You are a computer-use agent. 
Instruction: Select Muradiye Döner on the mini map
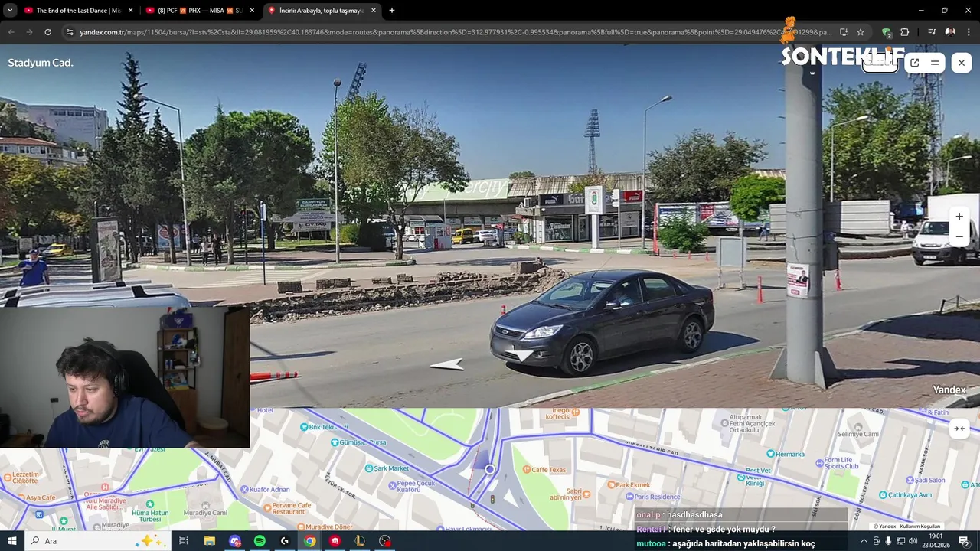point(323,527)
